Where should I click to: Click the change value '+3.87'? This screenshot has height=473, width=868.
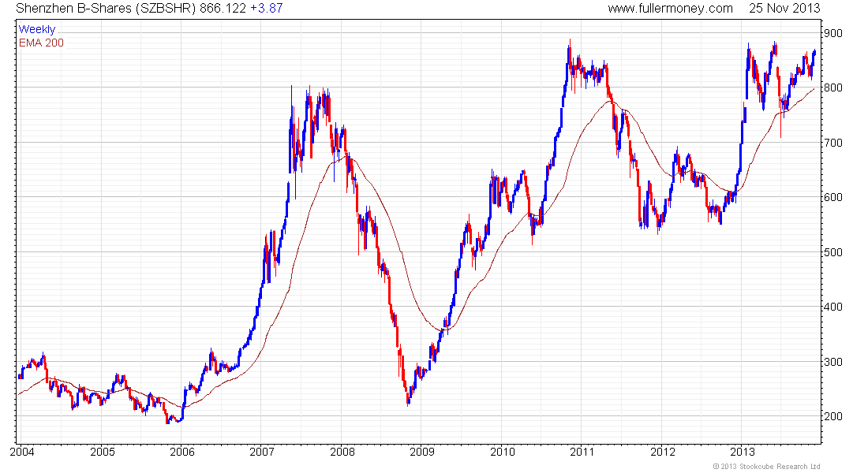[266, 9]
